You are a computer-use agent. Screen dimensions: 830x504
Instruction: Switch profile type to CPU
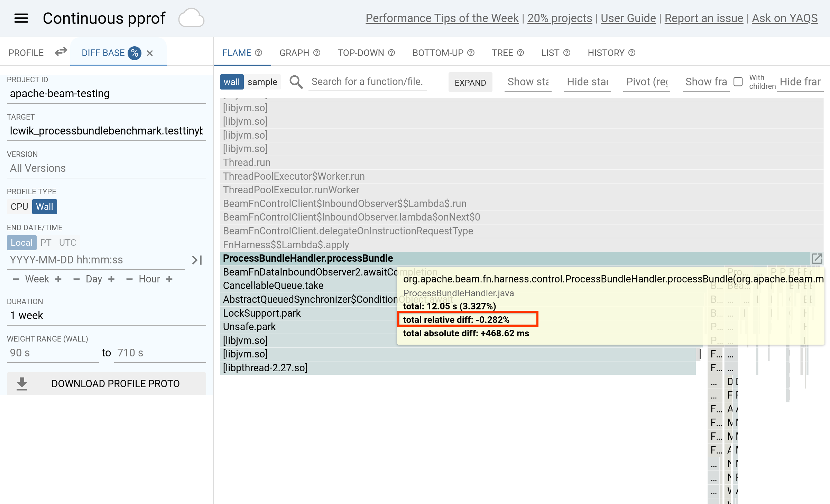[19, 207]
